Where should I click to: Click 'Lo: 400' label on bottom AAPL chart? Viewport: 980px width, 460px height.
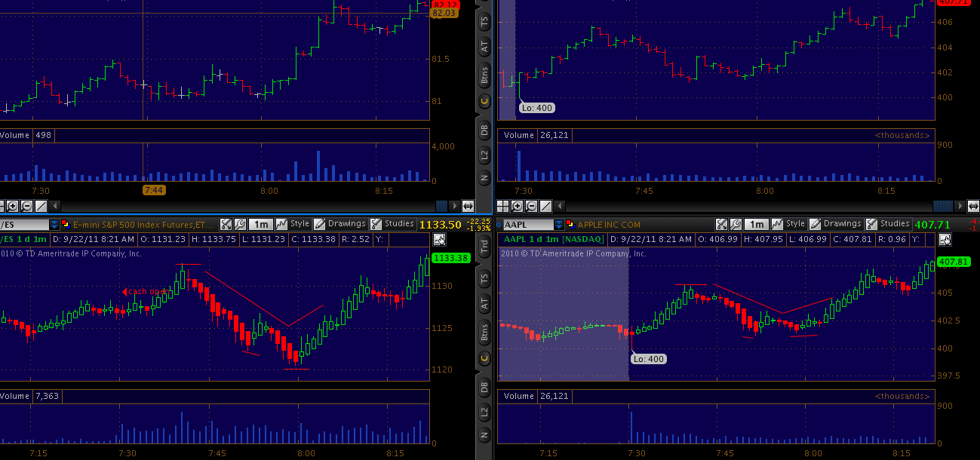point(648,359)
